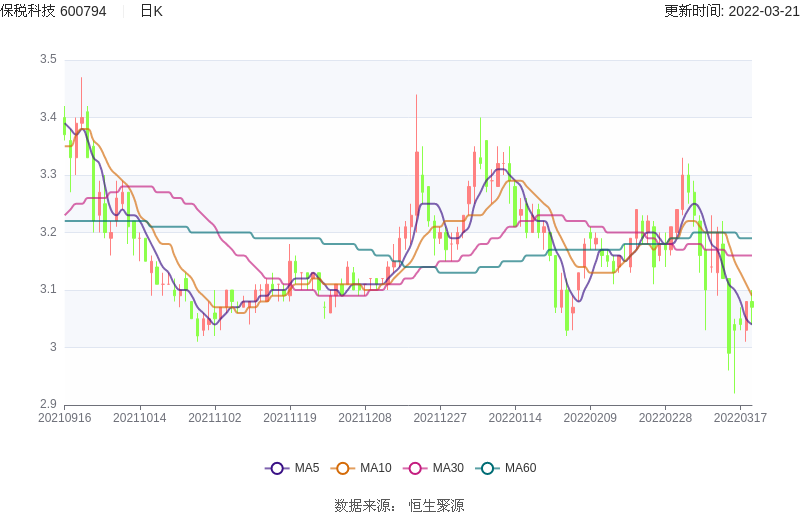Toggle the MA30 pink legend marker

(x=415, y=468)
